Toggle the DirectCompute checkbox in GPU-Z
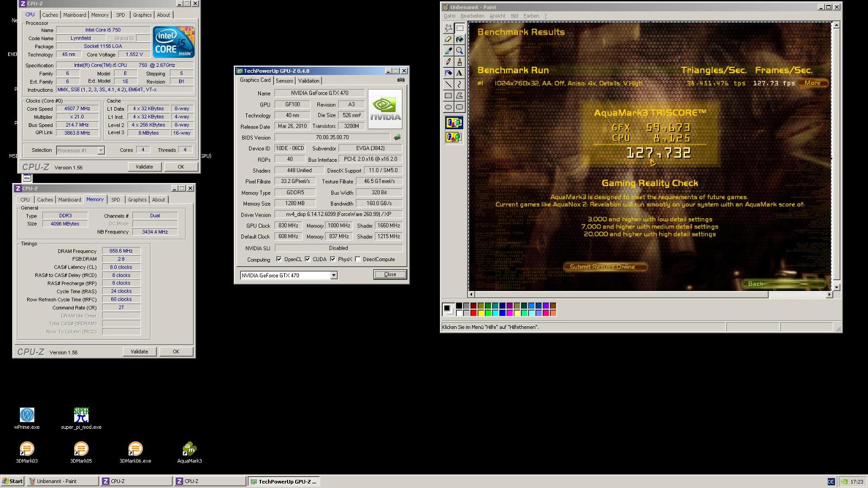 click(x=358, y=259)
